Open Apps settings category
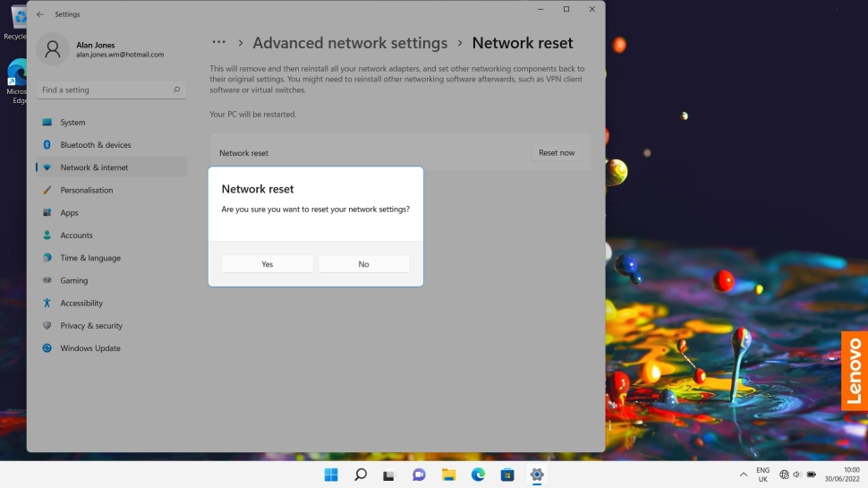The width and height of the screenshot is (868, 488). pos(111,213)
